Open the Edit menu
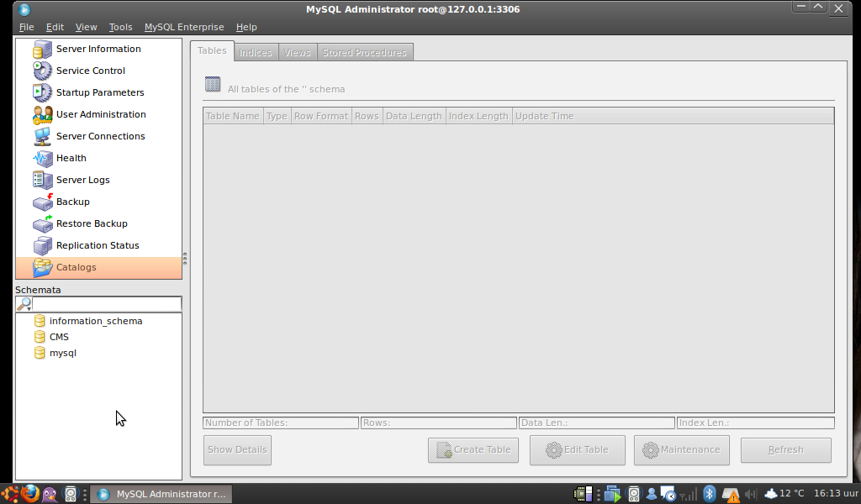Image resolution: width=861 pixels, height=504 pixels. (x=55, y=27)
